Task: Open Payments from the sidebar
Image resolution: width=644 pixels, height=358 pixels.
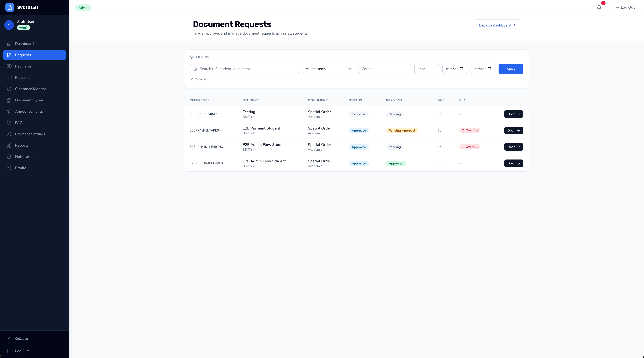Action: [x=34, y=66]
